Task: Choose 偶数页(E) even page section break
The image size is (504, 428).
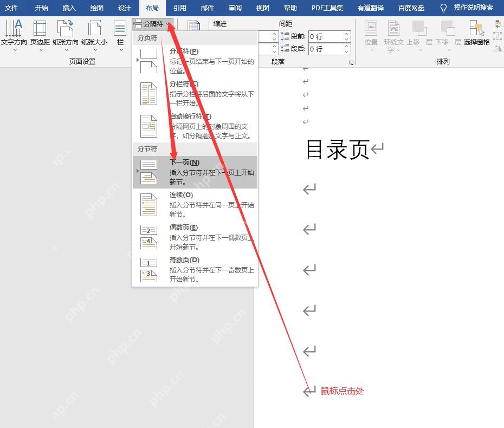Action: point(195,237)
